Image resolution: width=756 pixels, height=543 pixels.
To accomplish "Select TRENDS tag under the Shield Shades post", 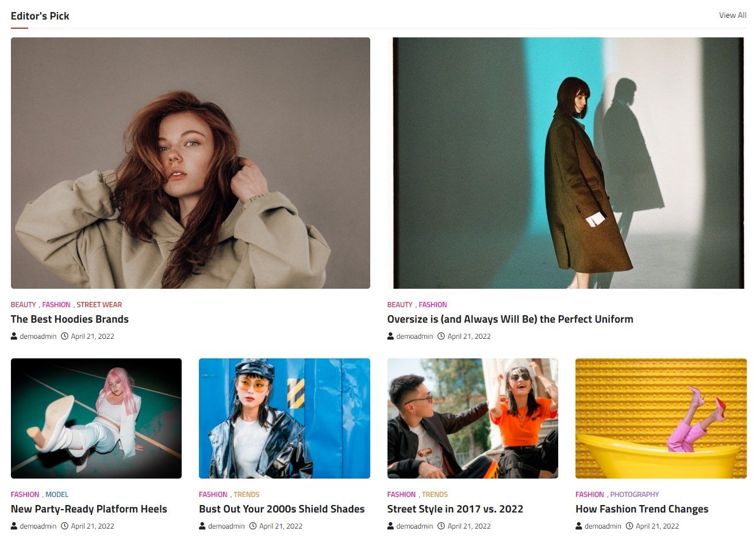I will pos(247,495).
